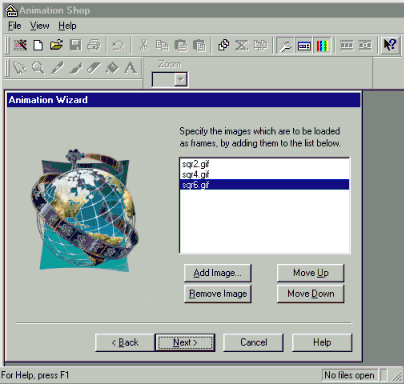Click the Add Image... button
Image resolution: width=404 pixels, height=384 pixels.
pos(217,273)
